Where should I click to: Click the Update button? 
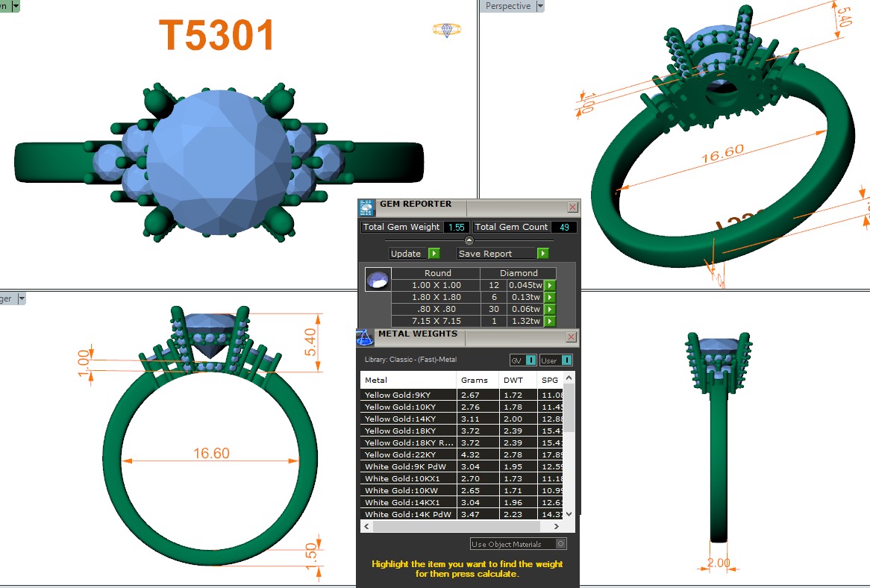pos(407,254)
